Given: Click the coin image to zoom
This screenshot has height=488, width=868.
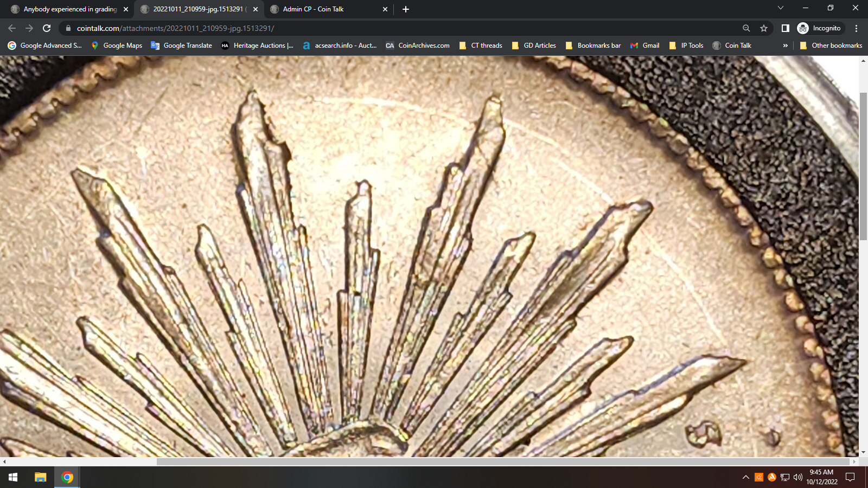Looking at the screenshot, I should 429,256.
